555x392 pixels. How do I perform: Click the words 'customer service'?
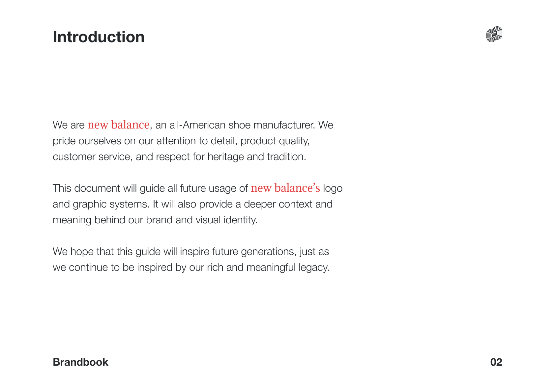[92, 157]
